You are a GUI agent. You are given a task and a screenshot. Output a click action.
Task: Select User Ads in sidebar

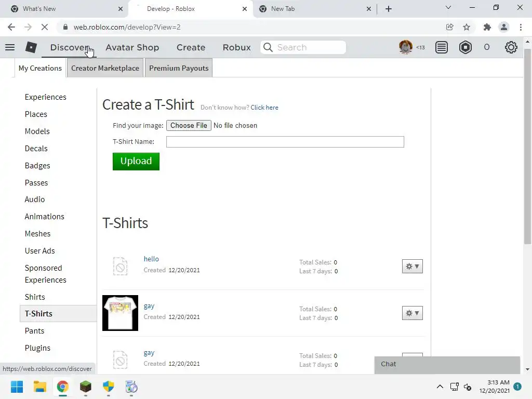click(x=39, y=251)
